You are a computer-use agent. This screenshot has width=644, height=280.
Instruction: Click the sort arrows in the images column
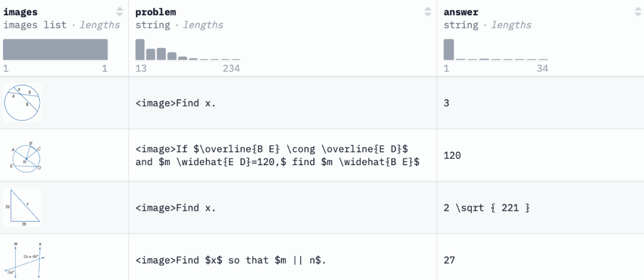[120, 12]
